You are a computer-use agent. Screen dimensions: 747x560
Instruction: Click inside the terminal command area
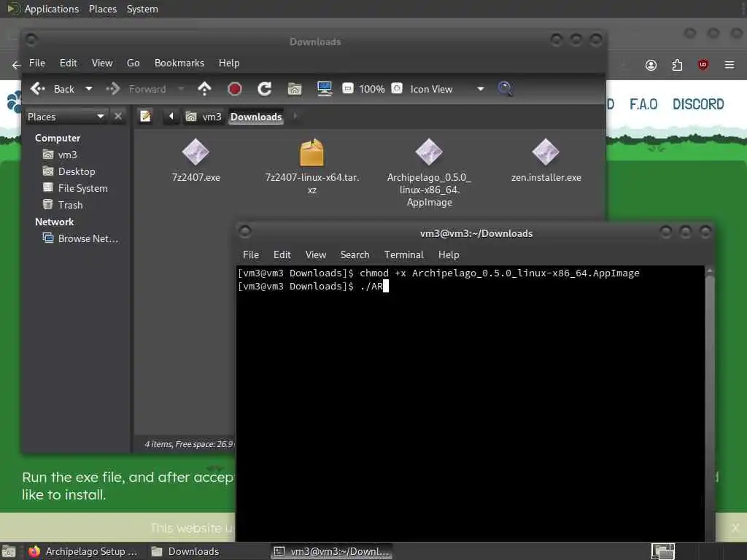point(471,403)
